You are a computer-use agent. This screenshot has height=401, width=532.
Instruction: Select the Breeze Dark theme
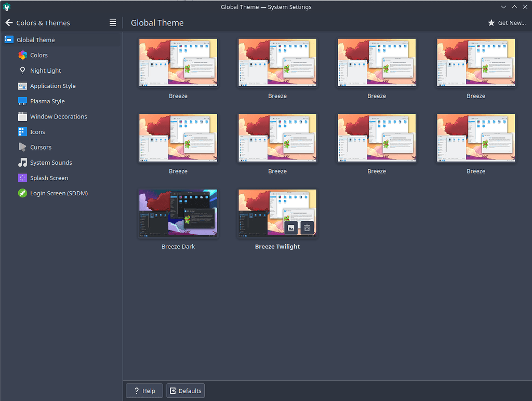click(x=178, y=213)
